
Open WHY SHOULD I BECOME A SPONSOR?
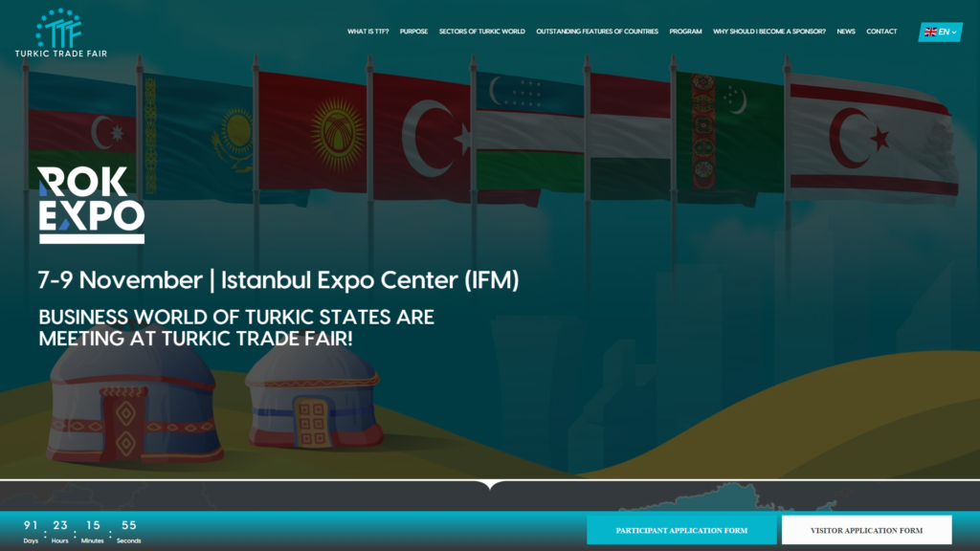pos(769,32)
